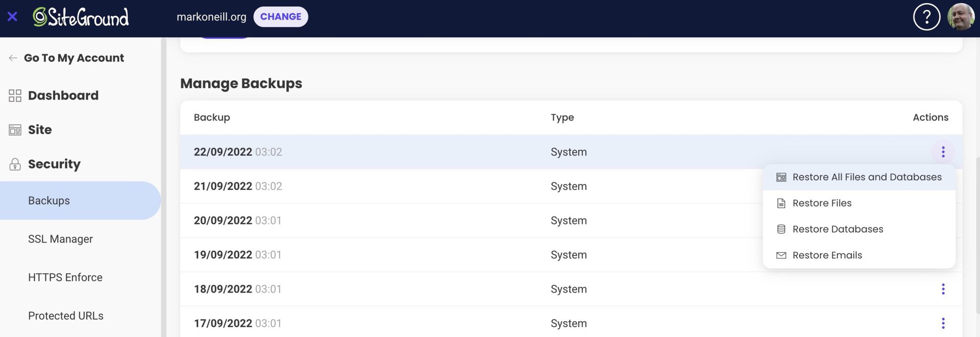
Task: Select Restore Databases option
Action: [838, 229]
